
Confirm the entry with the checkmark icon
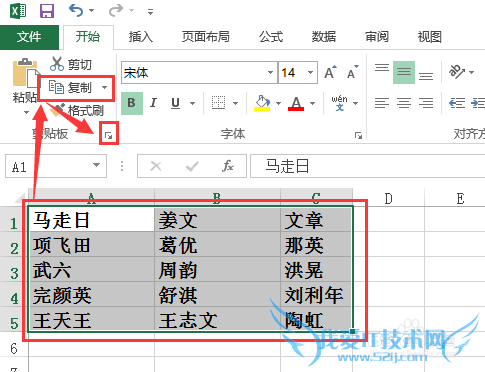[192, 166]
